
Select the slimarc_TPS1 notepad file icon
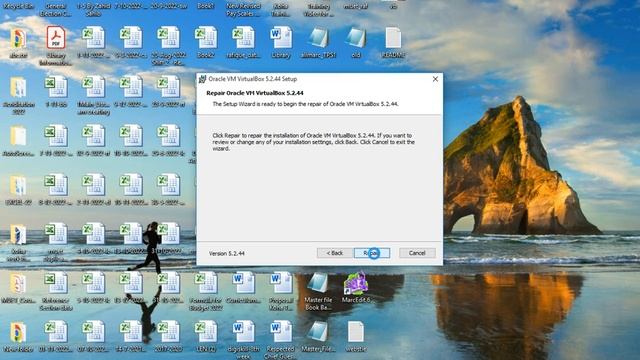click(318, 38)
